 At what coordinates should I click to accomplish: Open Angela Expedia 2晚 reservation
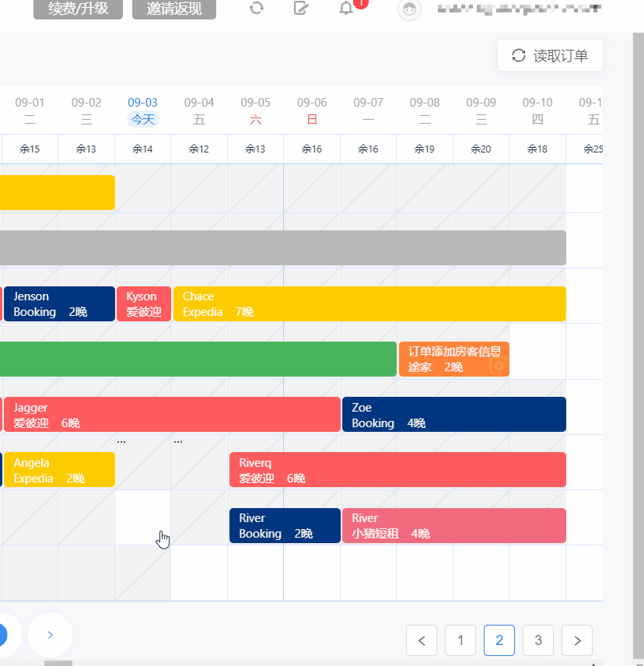coord(59,470)
